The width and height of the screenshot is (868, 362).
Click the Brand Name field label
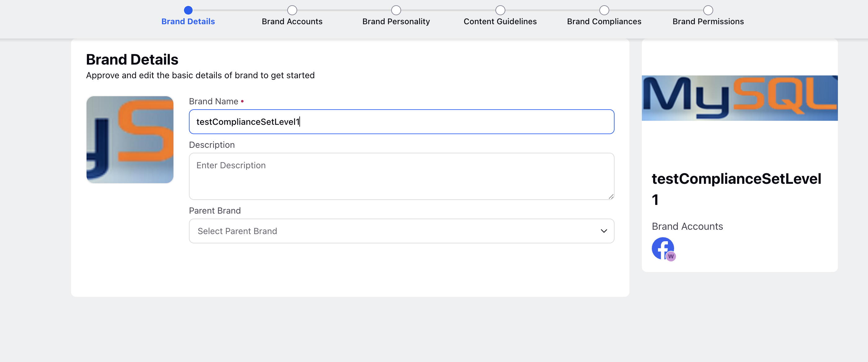click(213, 101)
